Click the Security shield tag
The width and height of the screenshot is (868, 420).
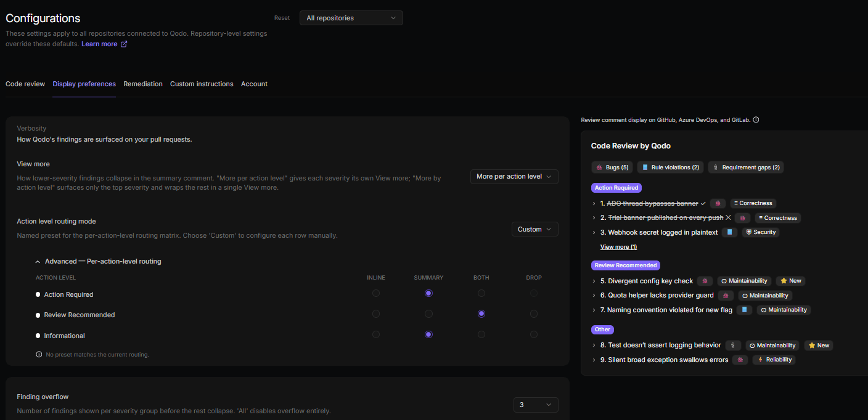point(761,232)
